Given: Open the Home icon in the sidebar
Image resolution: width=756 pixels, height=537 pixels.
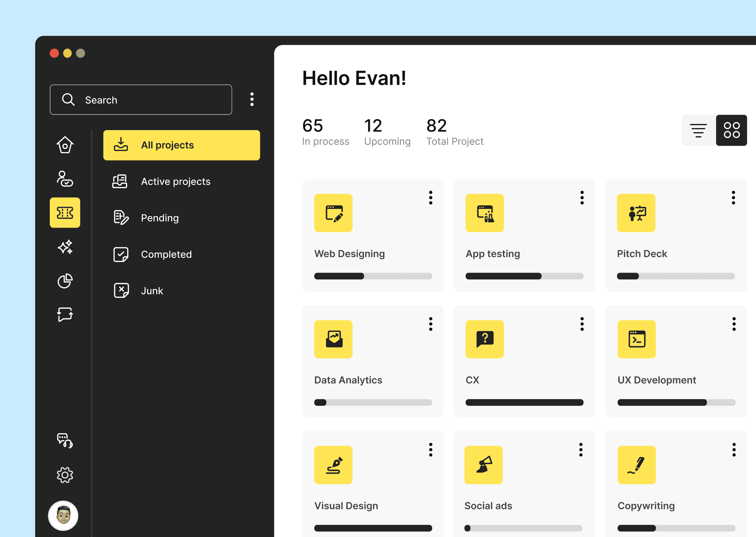Looking at the screenshot, I should click(65, 145).
